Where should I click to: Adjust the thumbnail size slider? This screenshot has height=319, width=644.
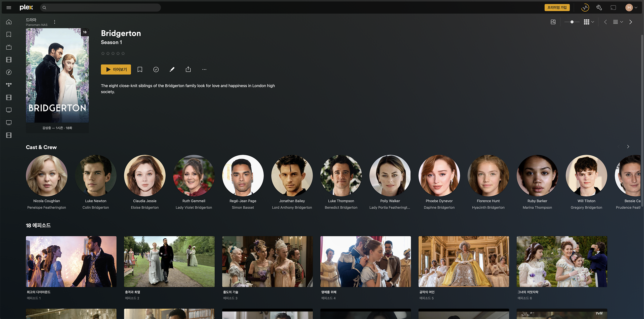tap(572, 22)
